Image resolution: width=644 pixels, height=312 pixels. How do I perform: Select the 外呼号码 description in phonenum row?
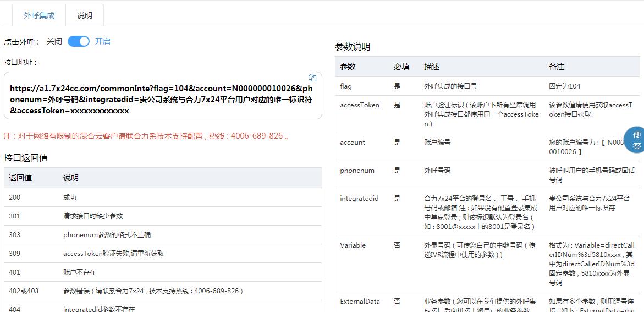[437, 171]
